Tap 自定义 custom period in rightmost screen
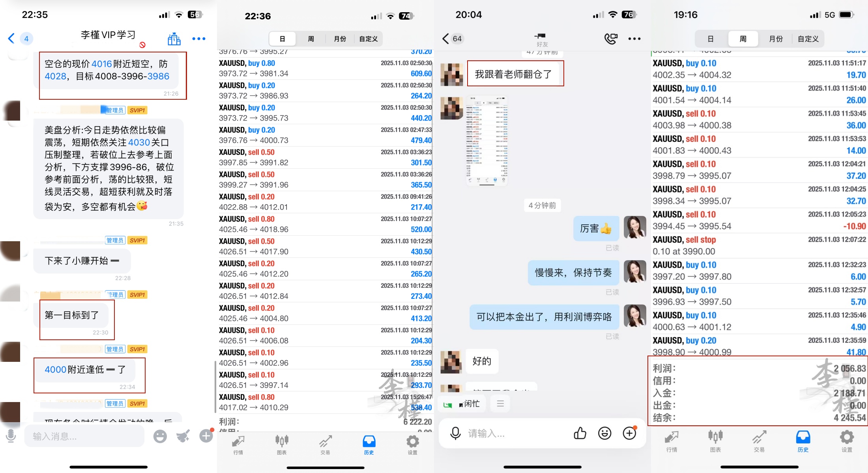This screenshot has height=473, width=868. [x=808, y=39]
